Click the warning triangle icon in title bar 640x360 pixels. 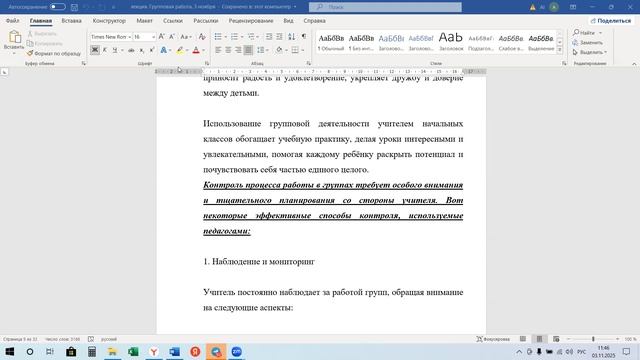pyautogui.click(x=533, y=7)
